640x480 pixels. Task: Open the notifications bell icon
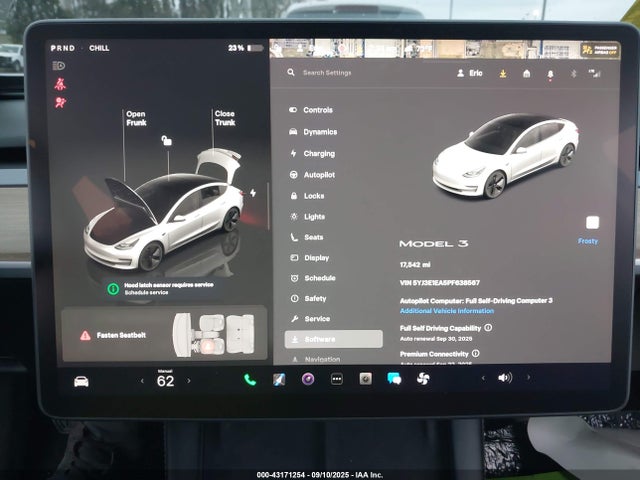[x=550, y=75]
